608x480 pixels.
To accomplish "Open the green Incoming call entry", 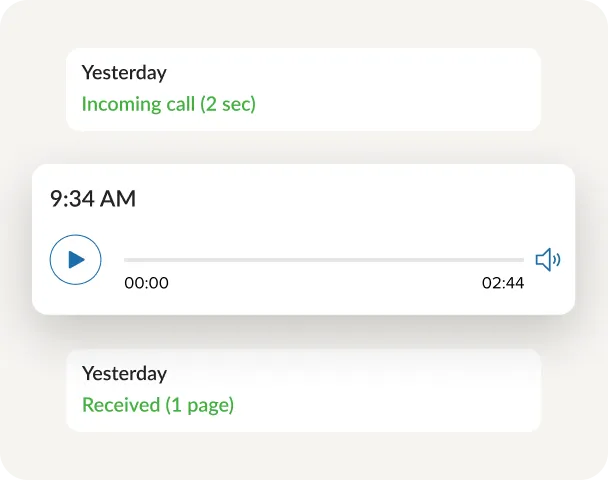I will coord(168,104).
